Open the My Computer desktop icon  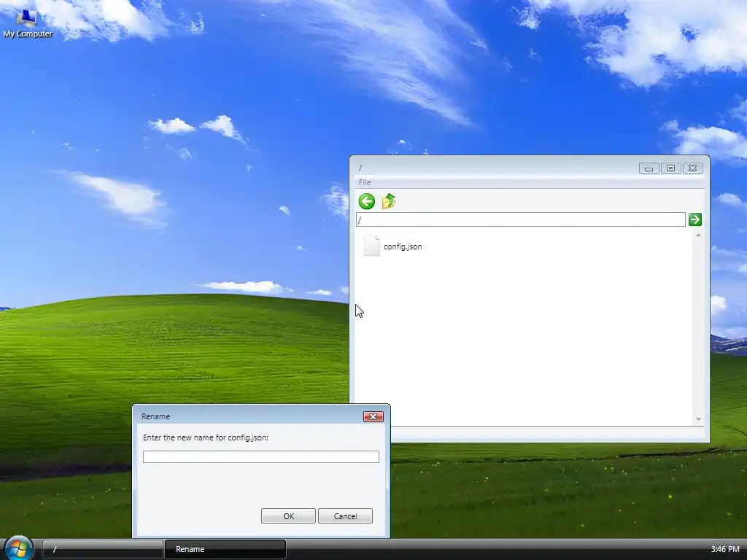point(27,24)
